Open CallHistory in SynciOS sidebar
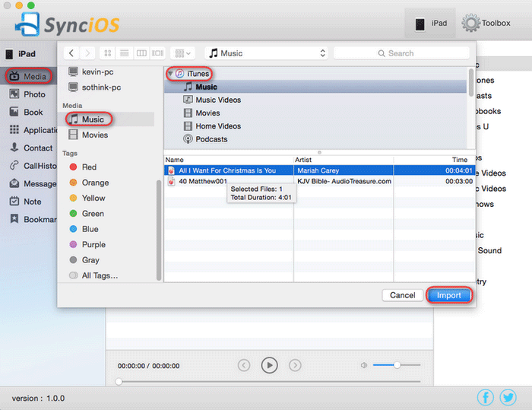This screenshot has height=410, width=532. pos(33,166)
